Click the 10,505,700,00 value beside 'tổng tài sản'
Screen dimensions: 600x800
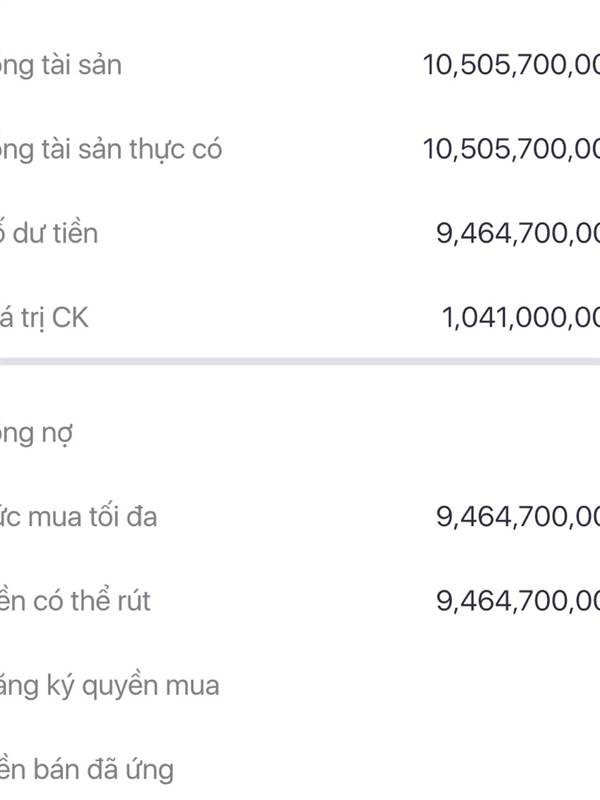(511, 66)
